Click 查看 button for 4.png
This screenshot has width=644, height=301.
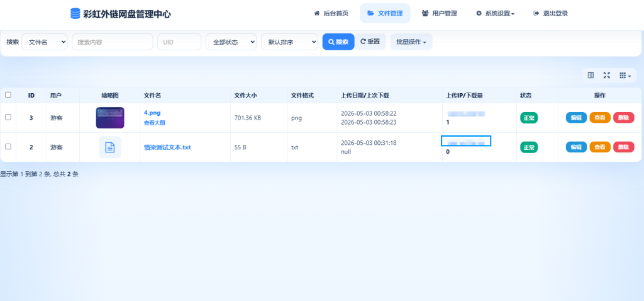point(600,118)
